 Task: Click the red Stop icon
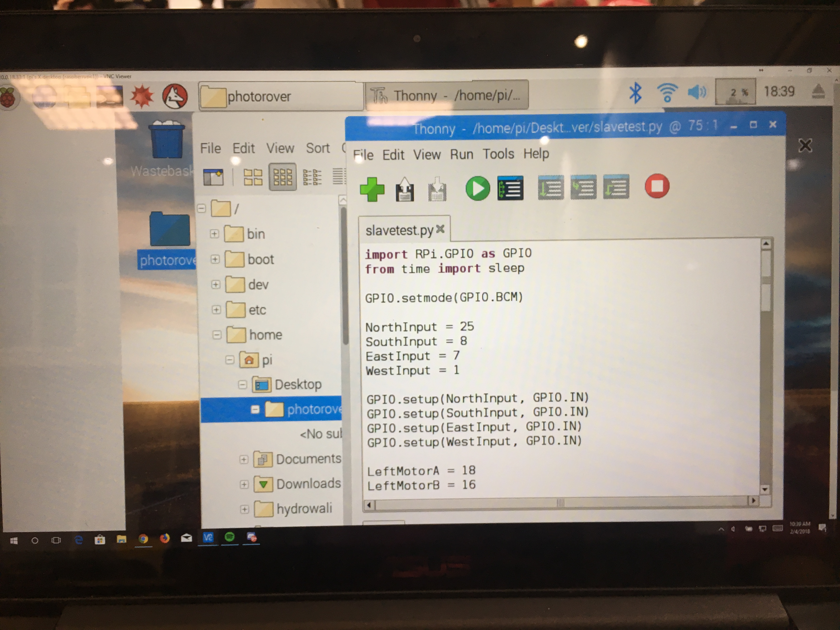point(657,186)
